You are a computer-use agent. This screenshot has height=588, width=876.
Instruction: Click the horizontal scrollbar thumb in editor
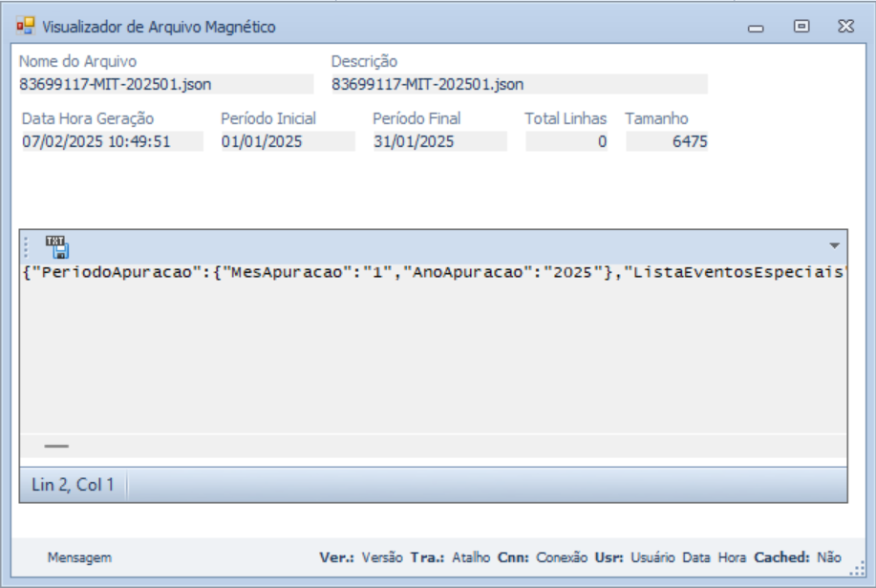coord(56,446)
